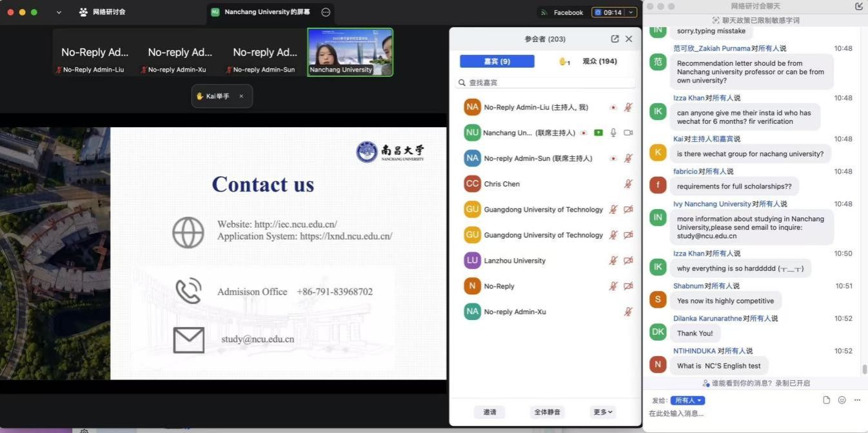This screenshot has height=433, width=868.
Task: Click the 查找嘉宾 search field
Action: coord(545,83)
